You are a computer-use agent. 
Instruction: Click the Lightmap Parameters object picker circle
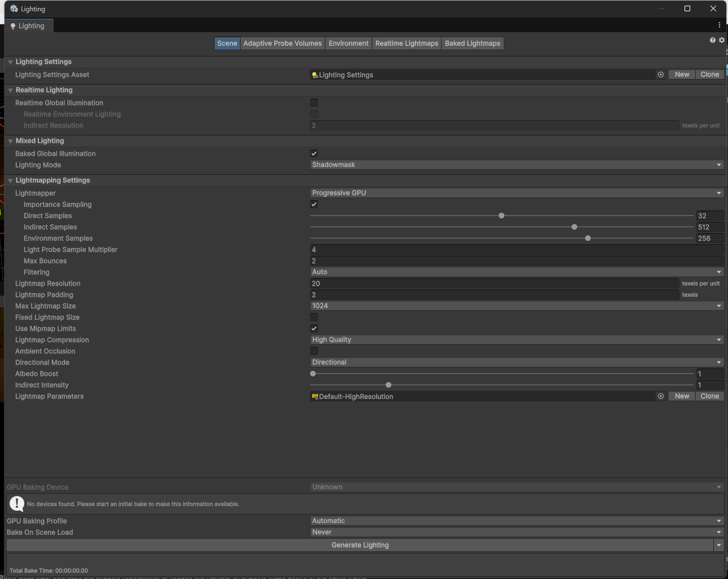660,396
